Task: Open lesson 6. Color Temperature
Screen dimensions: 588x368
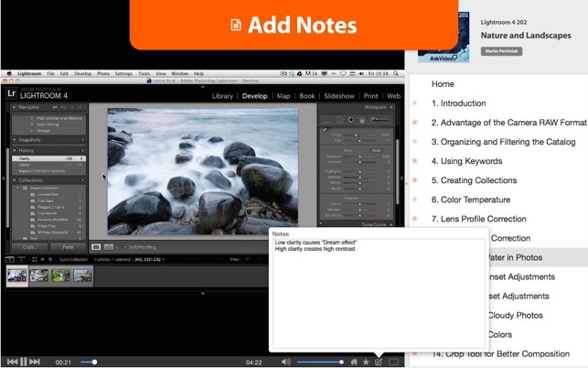Action: click(471, 200)
